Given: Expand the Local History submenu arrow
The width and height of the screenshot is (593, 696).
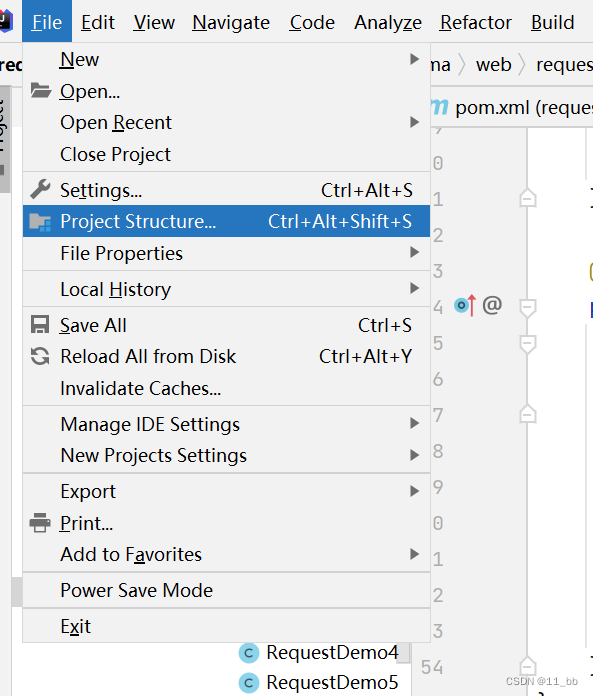Looking at the screenshot, I should [x=414, y=289].
